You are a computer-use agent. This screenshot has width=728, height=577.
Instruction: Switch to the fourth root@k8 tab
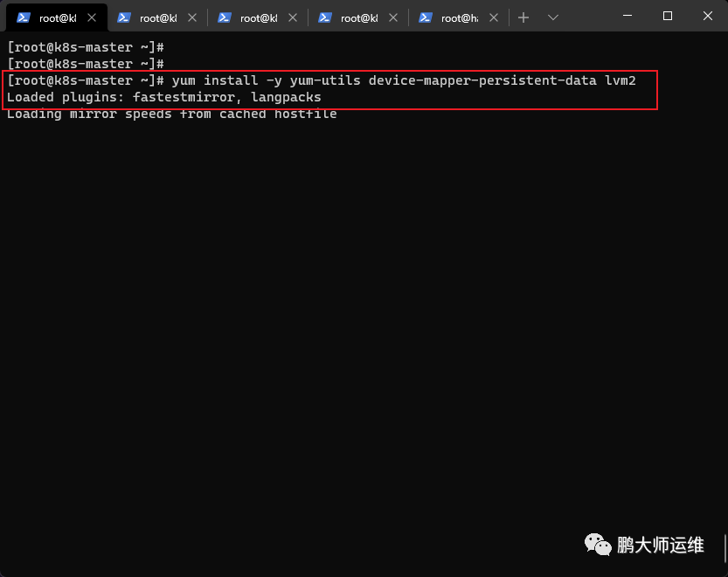pyautogui.click(x=359, y=17)
